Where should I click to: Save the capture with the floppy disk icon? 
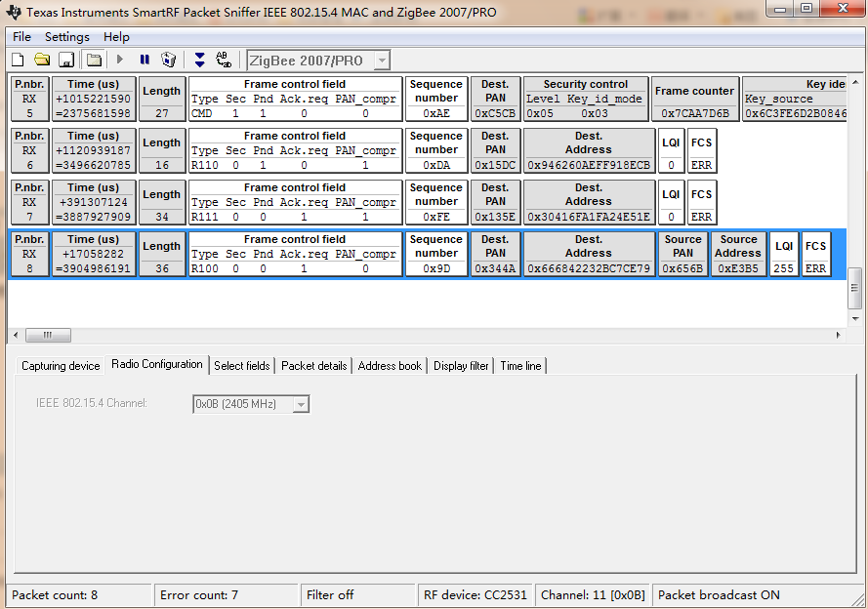66,60
